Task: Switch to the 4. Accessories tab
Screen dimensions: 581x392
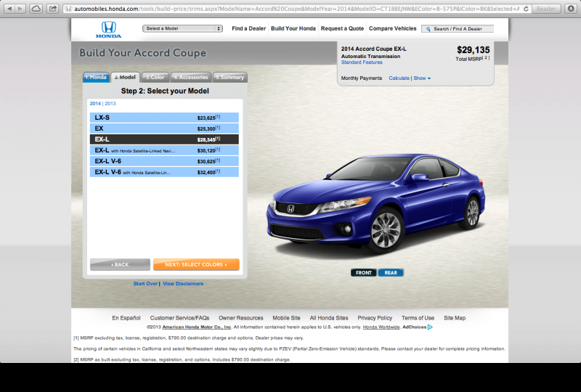Action: 191,77
